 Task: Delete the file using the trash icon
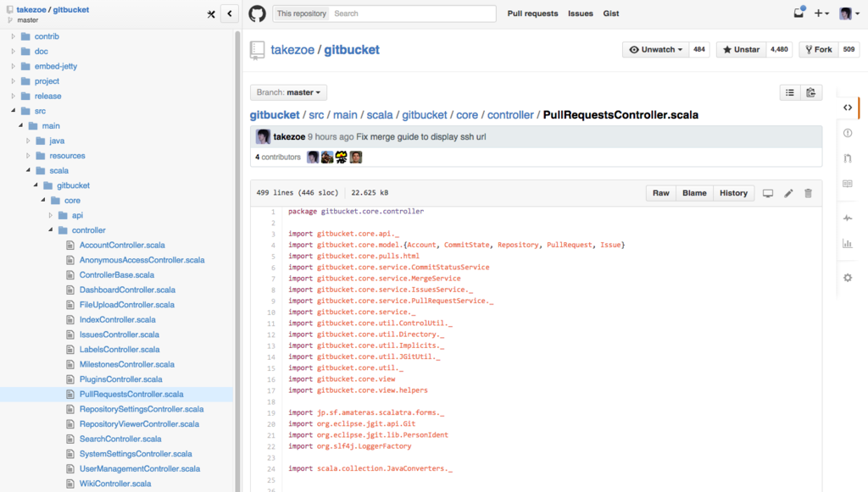[x=808, y=192]
